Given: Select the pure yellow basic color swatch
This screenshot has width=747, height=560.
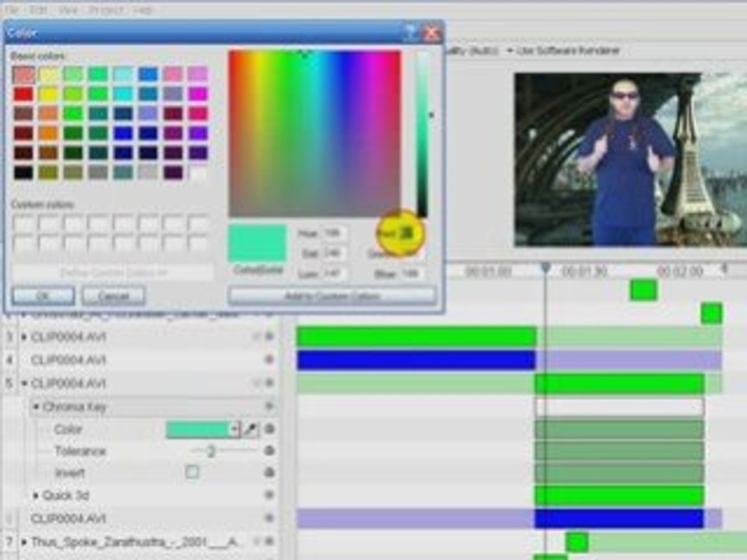Looking at the screenshot, I should [48, 94].
